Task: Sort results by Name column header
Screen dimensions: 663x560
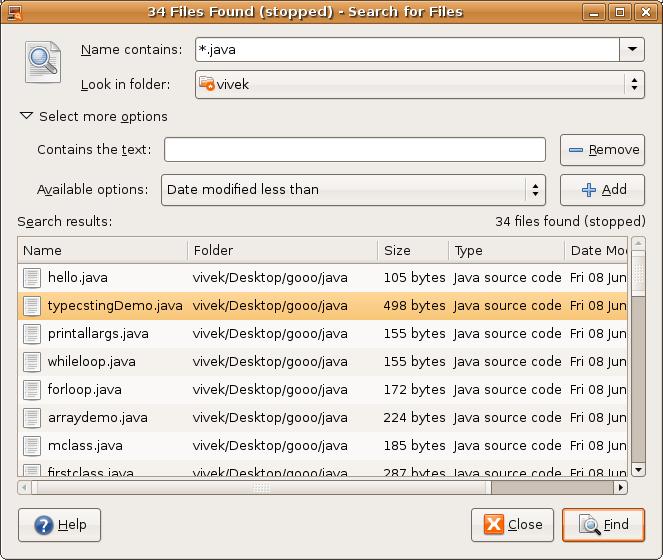Action: (x=100, y=251)
